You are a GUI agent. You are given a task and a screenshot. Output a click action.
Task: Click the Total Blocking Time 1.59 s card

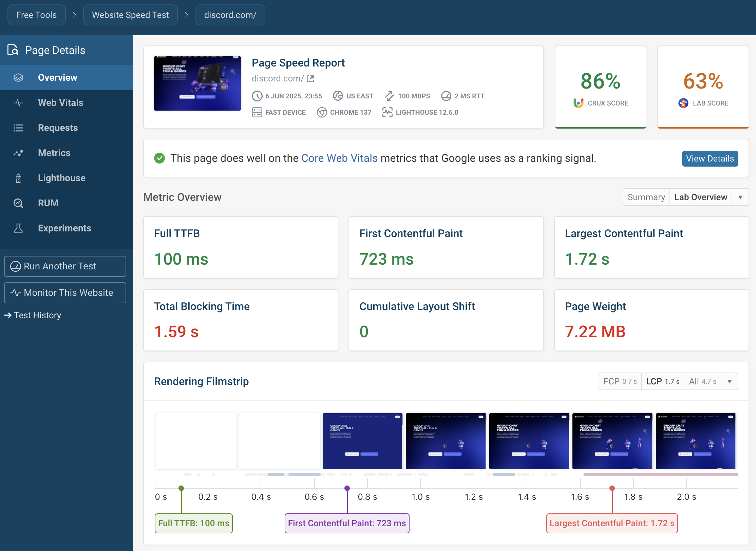pyautogui.click(x=241, y=320)
